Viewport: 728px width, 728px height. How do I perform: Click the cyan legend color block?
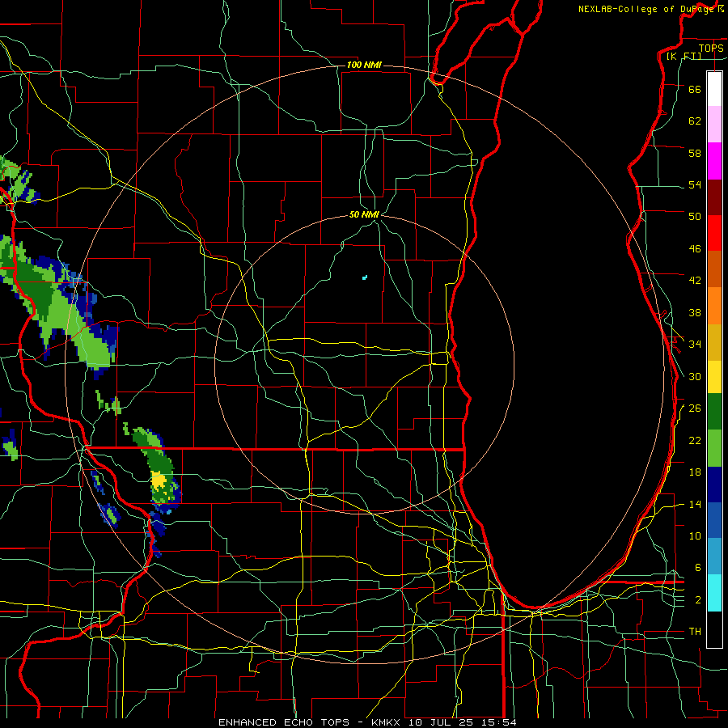[714, 593]
